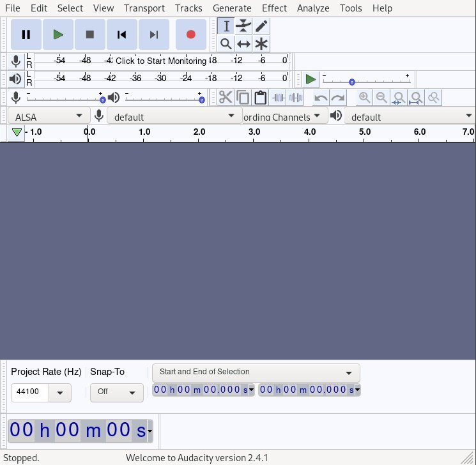This screenshot has width=476, height=465.
Task: Open Start and End of Selection dropdown
Action: [256, 373]
